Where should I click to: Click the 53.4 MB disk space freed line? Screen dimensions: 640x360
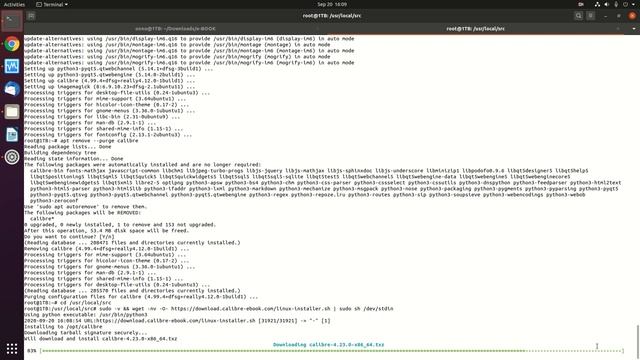click(x=107, y=231)
